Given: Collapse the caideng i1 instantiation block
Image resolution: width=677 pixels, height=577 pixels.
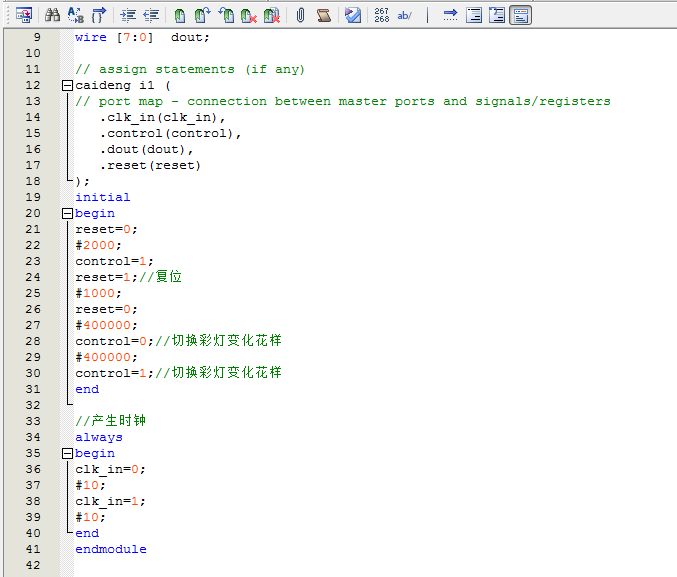Looking at the screenshot, I should coord(67,85).
